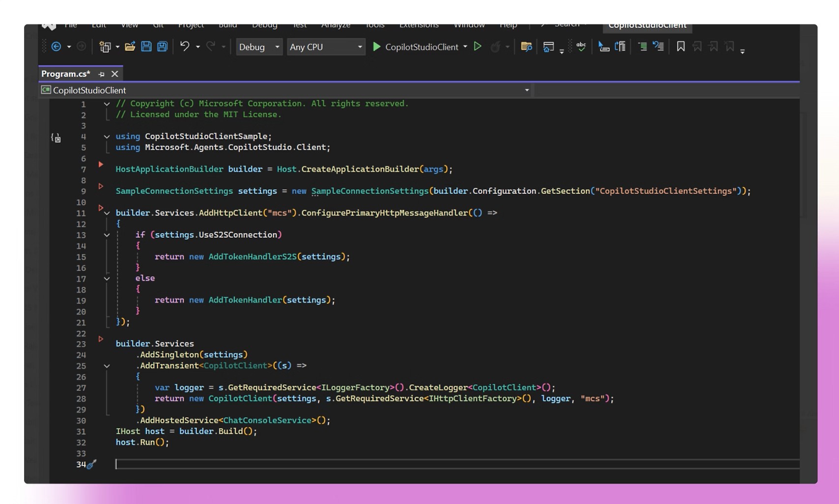
Task: Expand the CopilotStudioClient navigation bar dropdown
Action: 527,90
